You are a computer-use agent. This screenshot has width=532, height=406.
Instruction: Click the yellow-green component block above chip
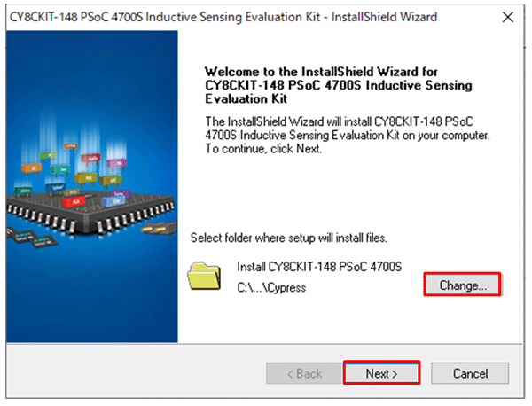[x=85, y=179]
